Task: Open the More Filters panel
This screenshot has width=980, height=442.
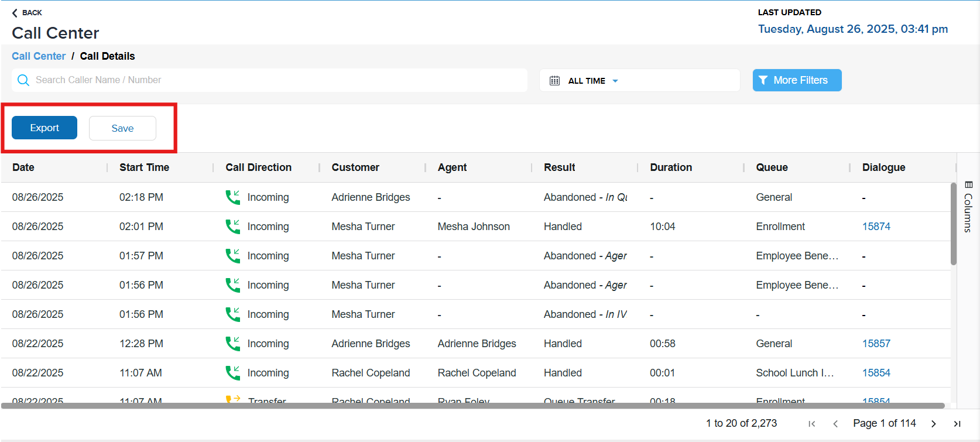Action: tap(797, 80)
